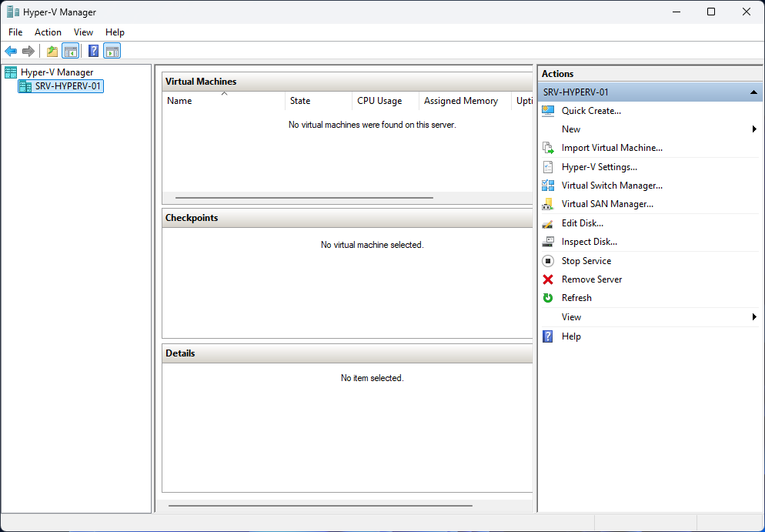Open the Action menu

click(x=48, y=32)
